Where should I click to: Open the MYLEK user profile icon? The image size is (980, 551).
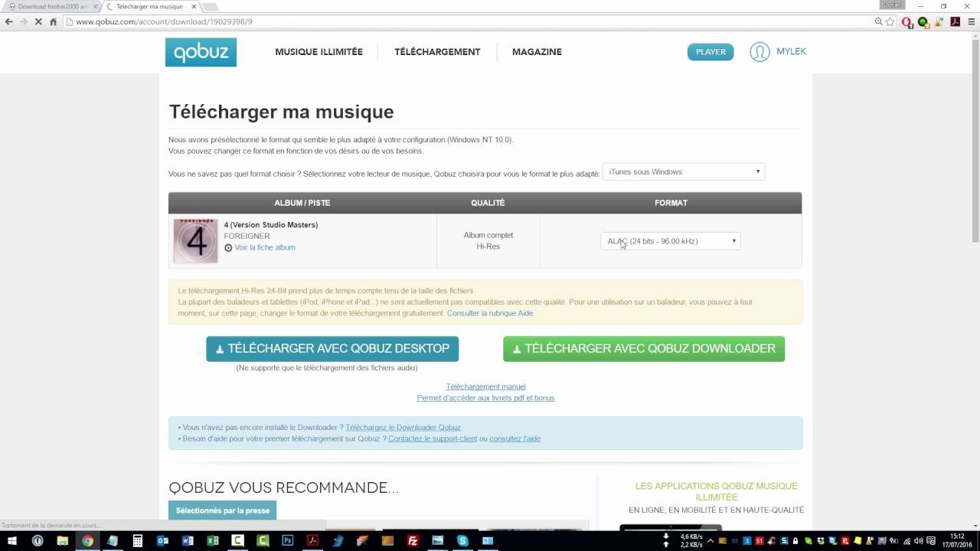pos(759,52)
